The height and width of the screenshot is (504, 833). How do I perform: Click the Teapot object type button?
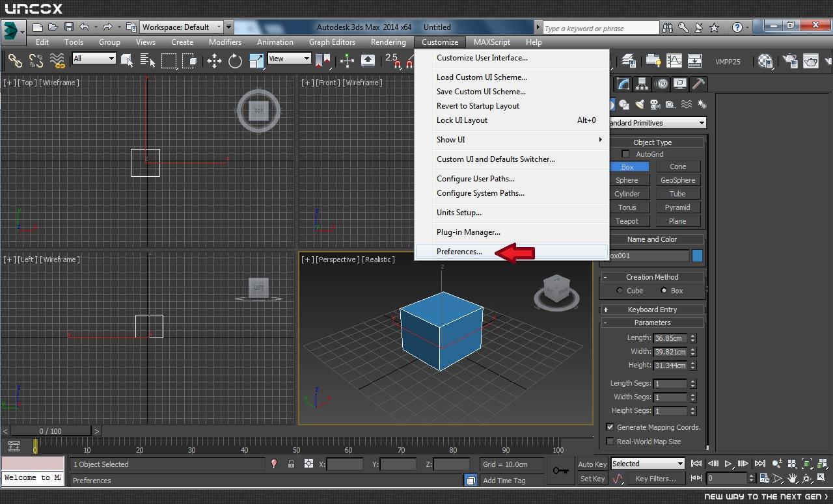click(x=627, y=221)
